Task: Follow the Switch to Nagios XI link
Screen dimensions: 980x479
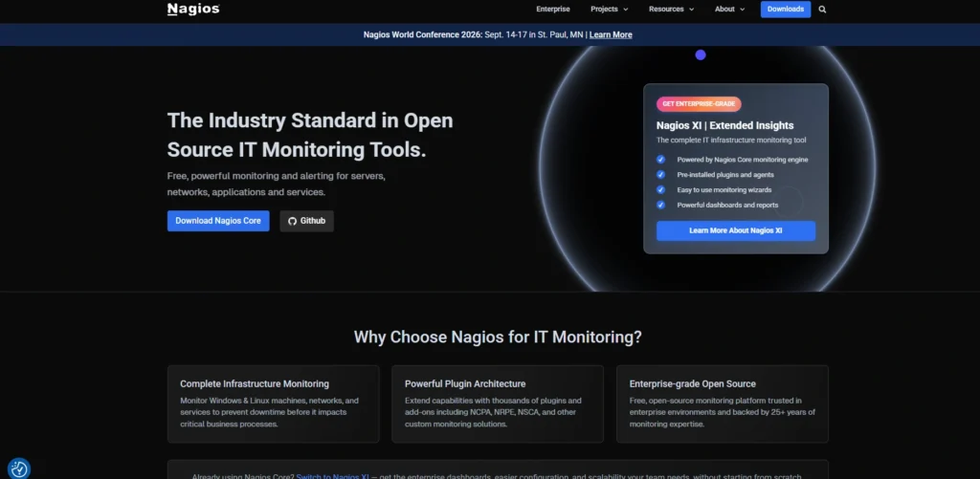Action: (x=333, y=476)
